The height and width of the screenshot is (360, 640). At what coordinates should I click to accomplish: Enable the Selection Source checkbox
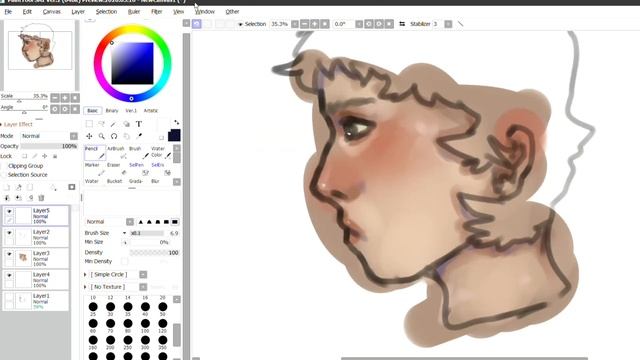4,175
